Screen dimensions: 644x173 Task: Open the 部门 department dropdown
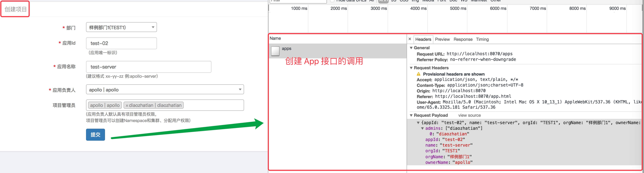pyautogui.click(x=121, y=27)
